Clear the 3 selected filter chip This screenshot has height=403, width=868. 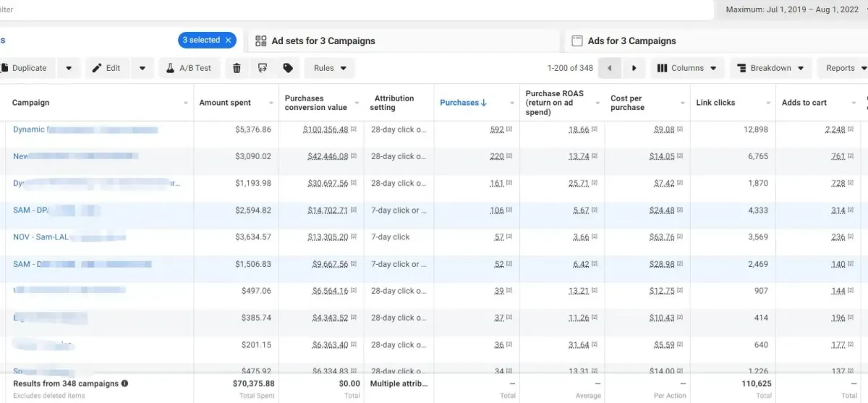(x=229, y=41)
